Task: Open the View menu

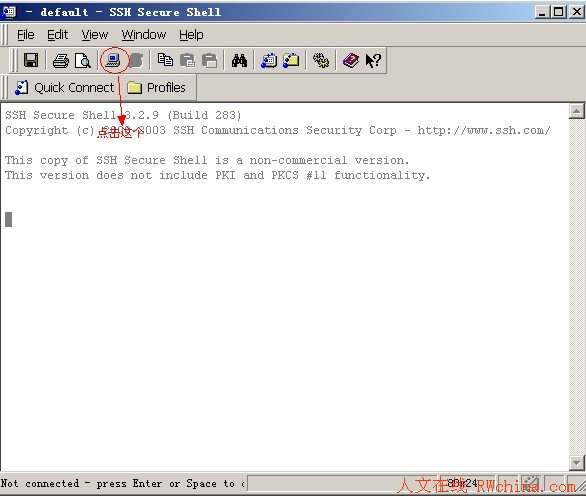Action: pos(95,35)
